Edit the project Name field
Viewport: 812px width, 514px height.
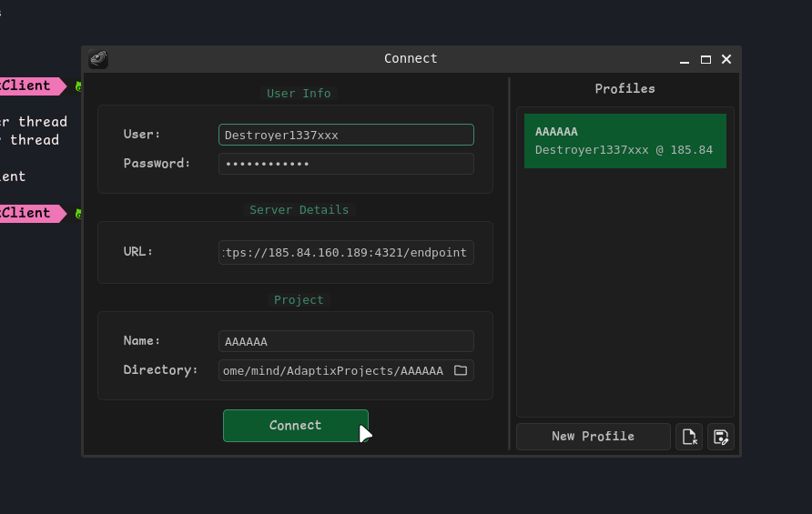click(x=346, y=341)
